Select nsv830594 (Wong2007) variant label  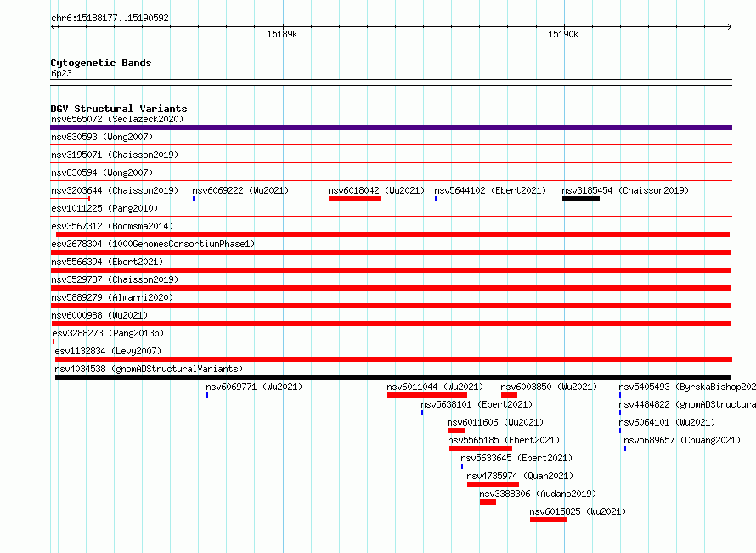point(102,172)
